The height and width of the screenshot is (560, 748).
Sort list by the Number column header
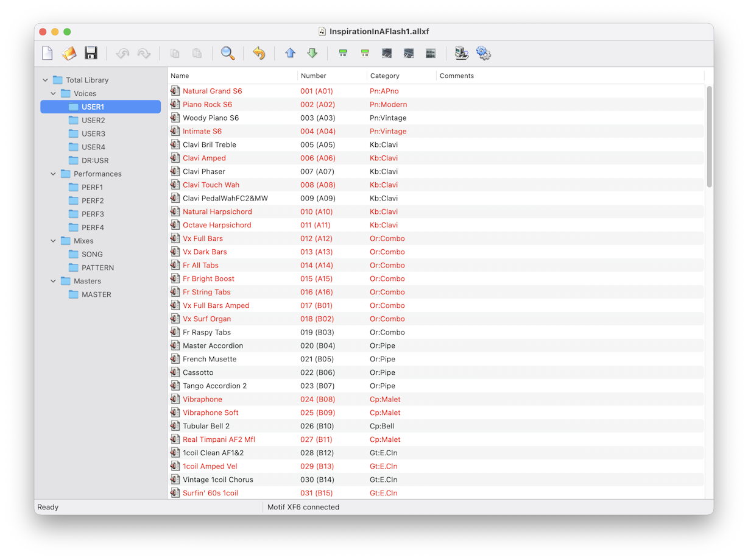point(314,76)
